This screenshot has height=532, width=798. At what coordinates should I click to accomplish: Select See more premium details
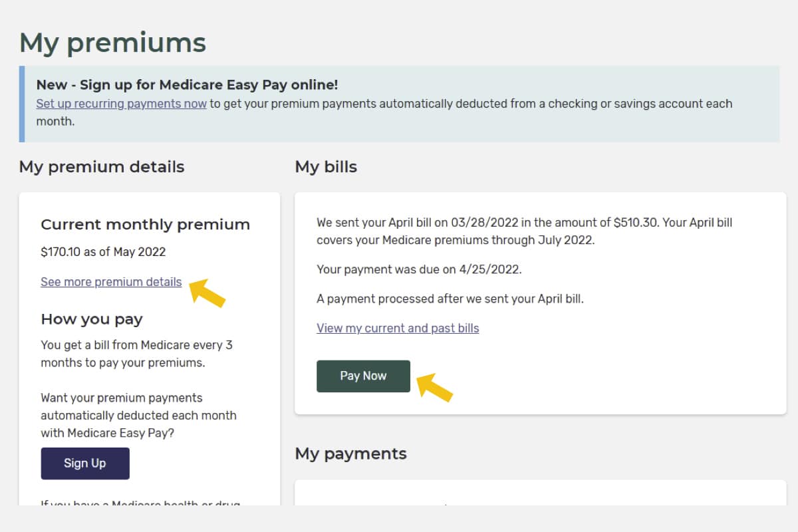[x=110, y=281]
